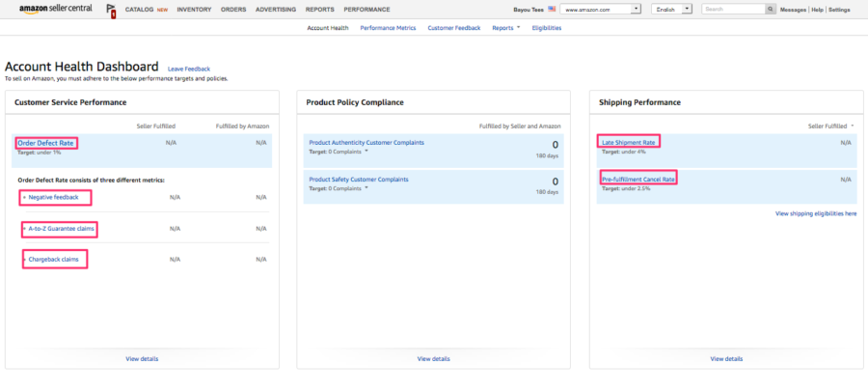This screenshot has height=391, width=868.
Task: Click 'Target: under 1%' text
Action: (x=40, y=153)
